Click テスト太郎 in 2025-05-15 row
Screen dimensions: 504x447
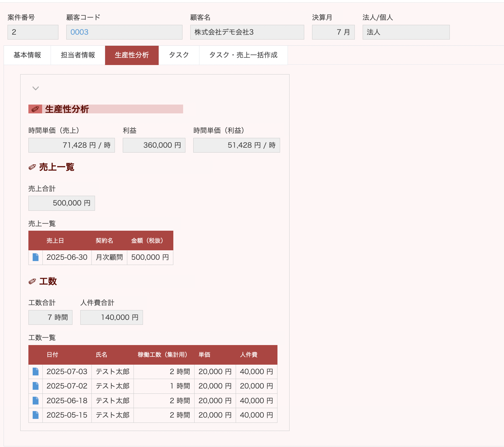click(x=113, y=415)
